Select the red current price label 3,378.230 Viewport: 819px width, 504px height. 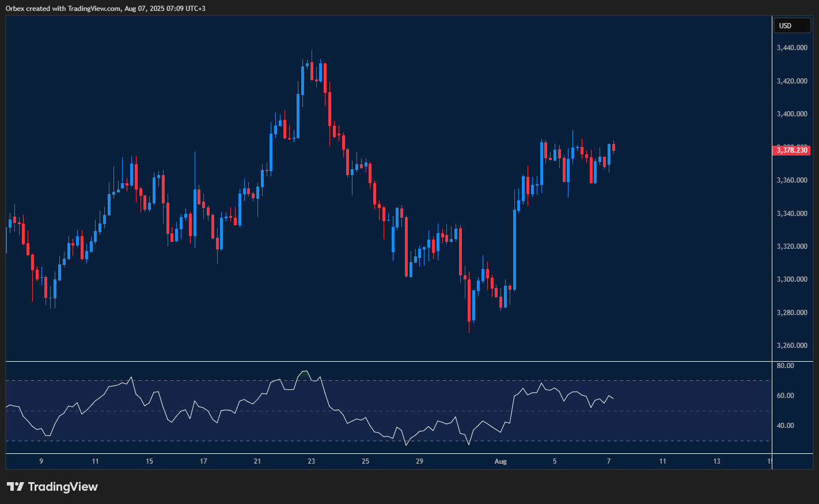pyautogui.click(x=792, y=150)
